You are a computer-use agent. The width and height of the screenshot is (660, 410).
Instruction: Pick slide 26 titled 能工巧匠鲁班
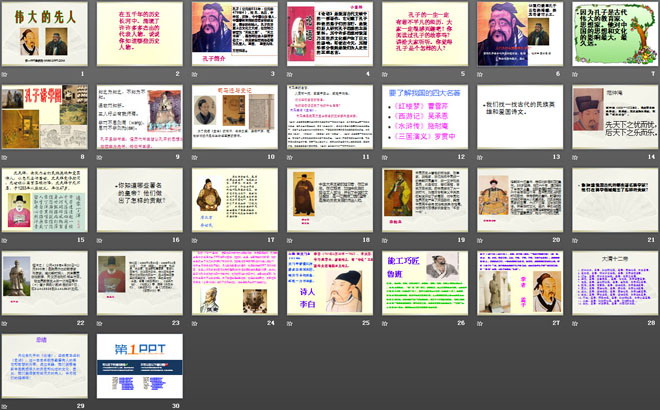point(425,283)
